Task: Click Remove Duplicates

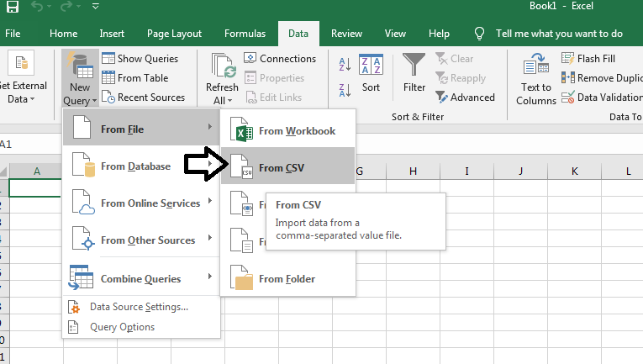Action: pos(602,78)
